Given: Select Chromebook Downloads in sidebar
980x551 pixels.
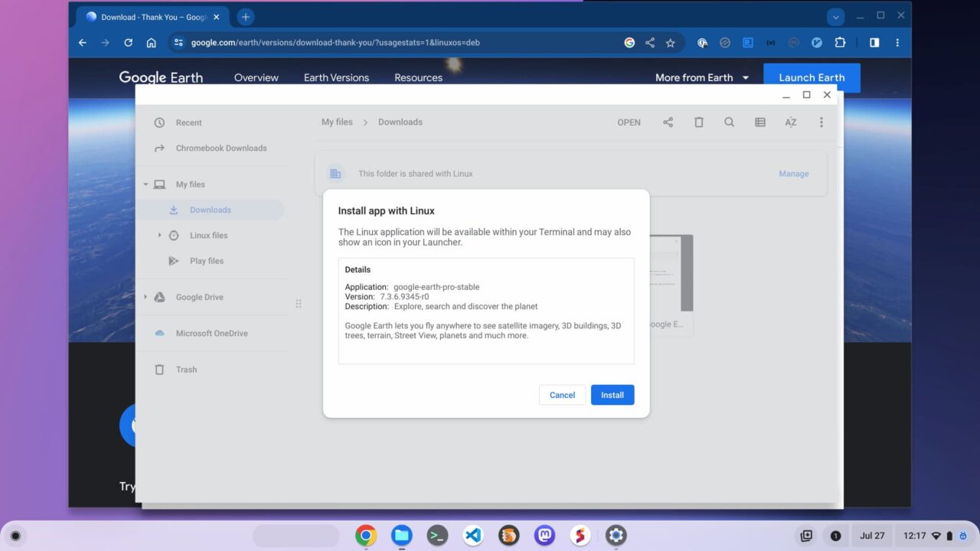Looking at the screenshot, I should coord(221,148).
